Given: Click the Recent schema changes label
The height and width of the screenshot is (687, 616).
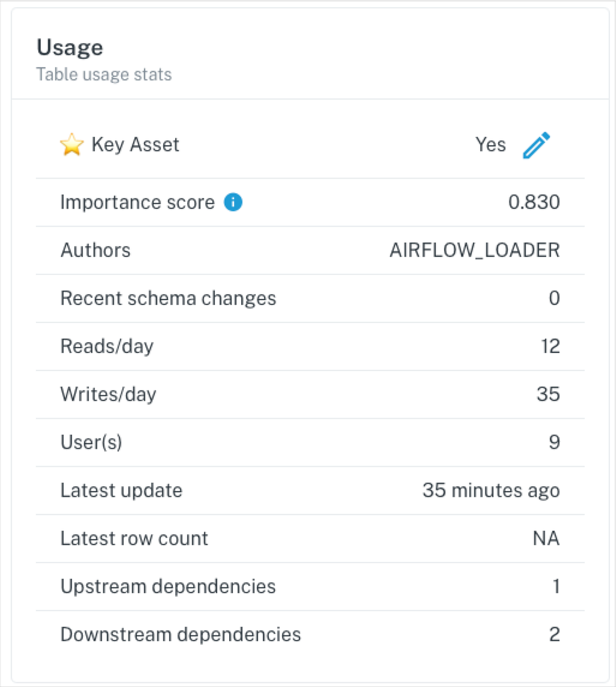Looking at the screenshot, I should point(168,298).
